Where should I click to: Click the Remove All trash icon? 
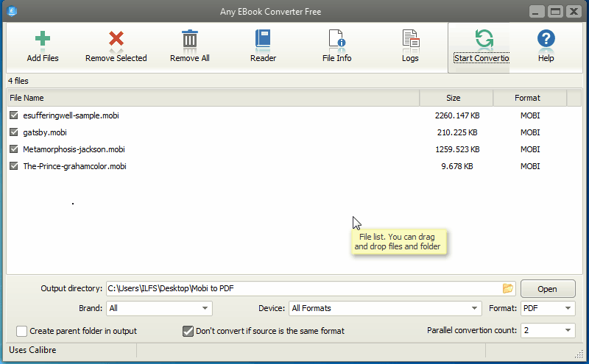point(190,38)
